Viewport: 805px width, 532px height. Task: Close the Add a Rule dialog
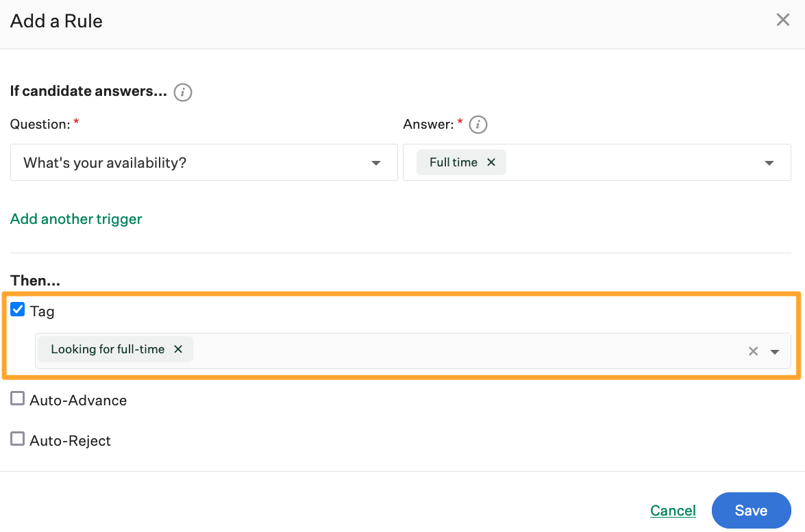782,19
